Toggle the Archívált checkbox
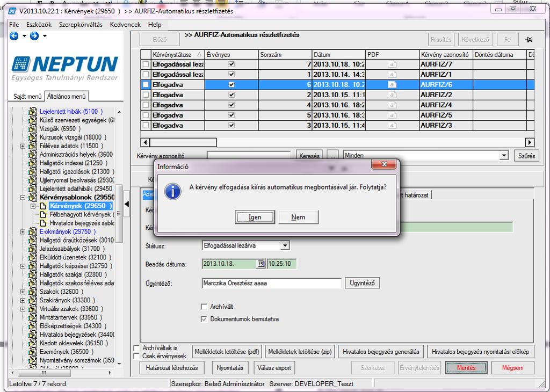The height and width of the screenshot is (392, 550). 204,307
